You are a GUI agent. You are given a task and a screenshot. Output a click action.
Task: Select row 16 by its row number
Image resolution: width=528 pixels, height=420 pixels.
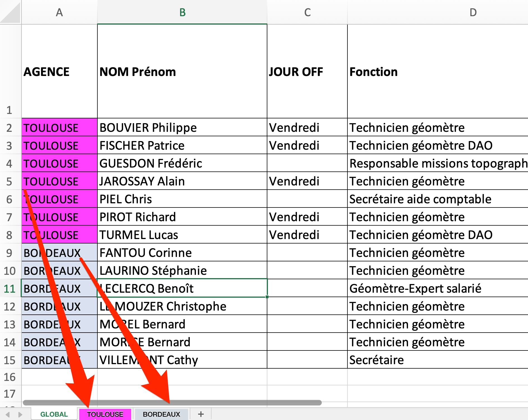[11, 377]
